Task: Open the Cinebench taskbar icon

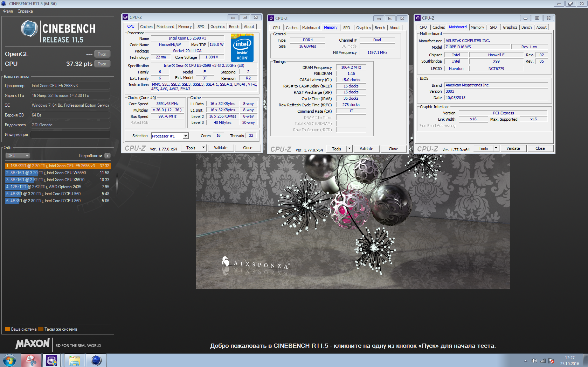Action: [96, 360]
